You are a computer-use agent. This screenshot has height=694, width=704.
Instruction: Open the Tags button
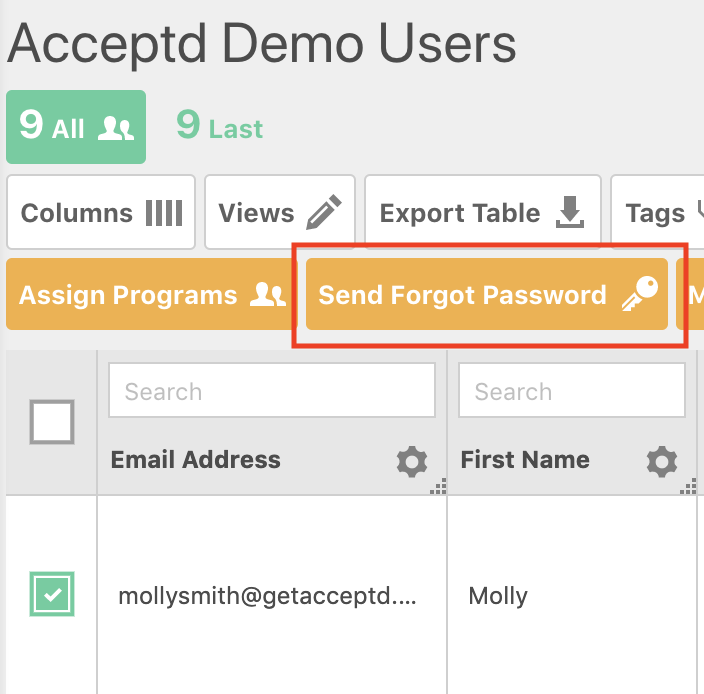coord(657,212)
